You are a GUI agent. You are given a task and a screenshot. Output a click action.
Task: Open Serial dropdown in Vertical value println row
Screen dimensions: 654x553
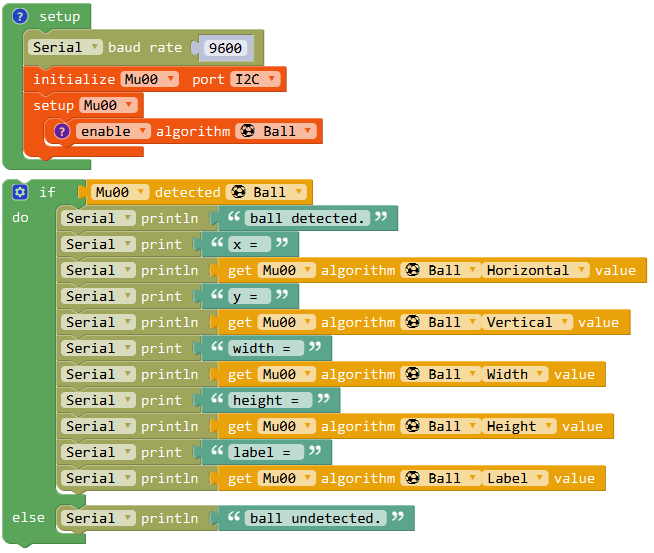tap(98, 322)
